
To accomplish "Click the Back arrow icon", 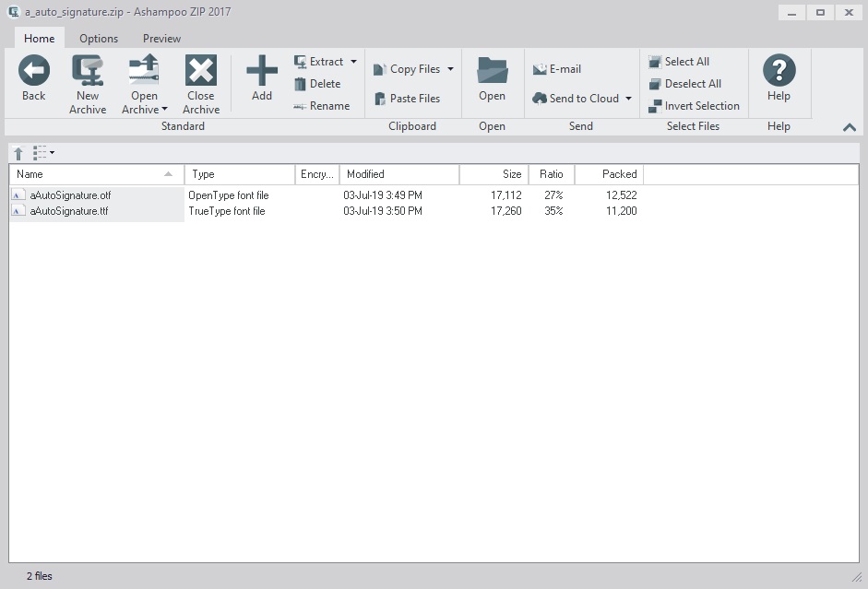I will coord(34,71).
